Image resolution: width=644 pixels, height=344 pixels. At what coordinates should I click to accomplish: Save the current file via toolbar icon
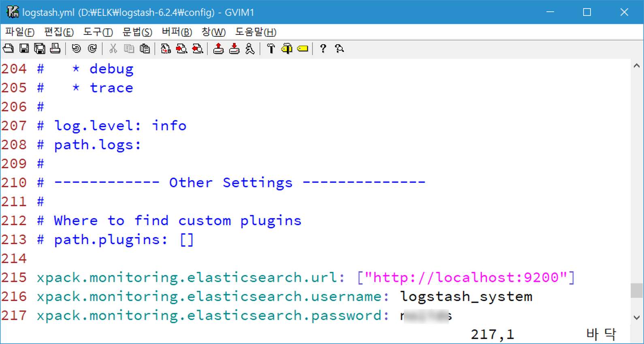[24, 49]
